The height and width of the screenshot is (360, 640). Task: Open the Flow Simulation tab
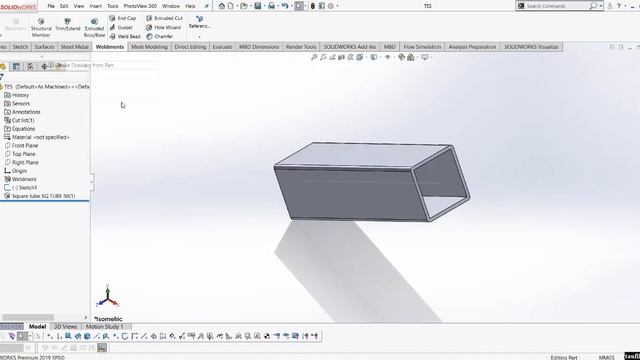pos(422,47)
